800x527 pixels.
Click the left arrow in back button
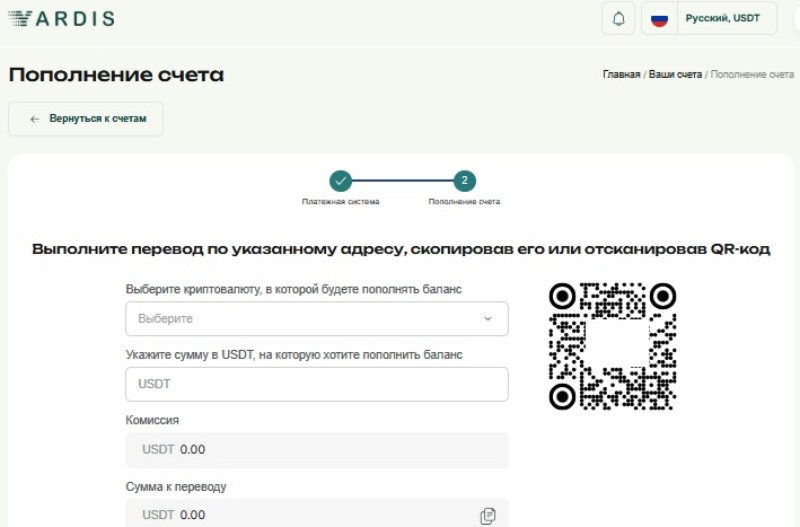pyautogui.click(x=35, y=119)
